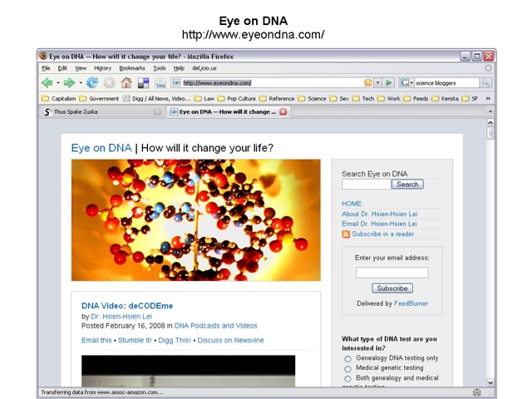Click the search magnifier icon

tap(485, 83)
